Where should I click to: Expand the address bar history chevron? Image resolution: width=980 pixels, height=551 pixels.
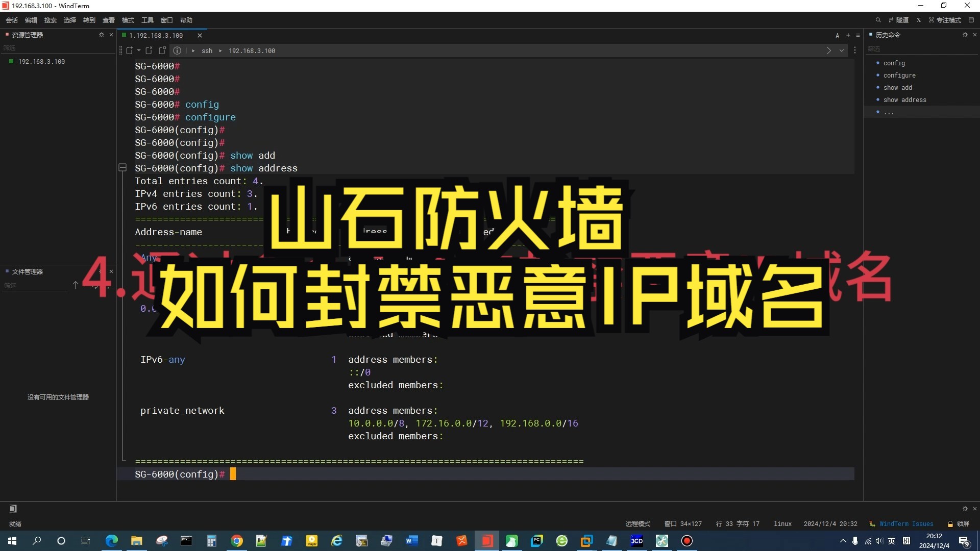(842, 51)
